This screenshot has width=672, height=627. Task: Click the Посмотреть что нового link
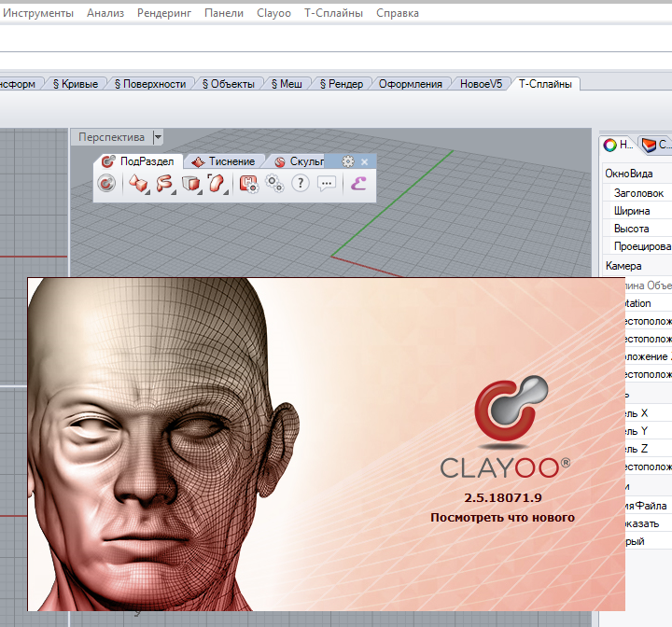tap(502, 517)
